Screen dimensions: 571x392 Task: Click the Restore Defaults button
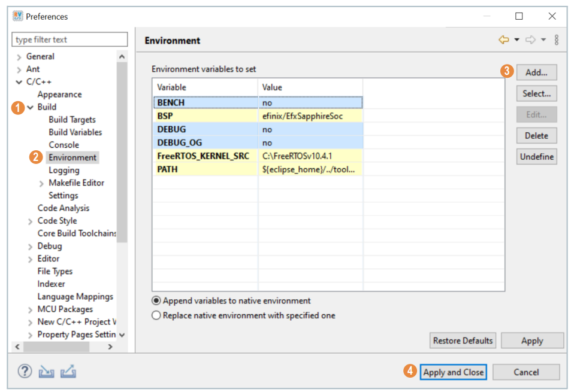tap(463, 341)
